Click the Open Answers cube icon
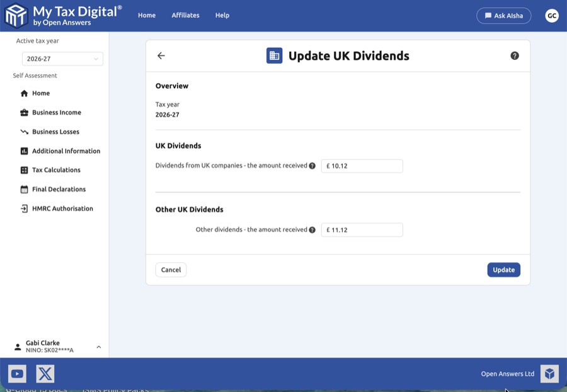Viewport: 567px width, 392px height. point(549,374)
